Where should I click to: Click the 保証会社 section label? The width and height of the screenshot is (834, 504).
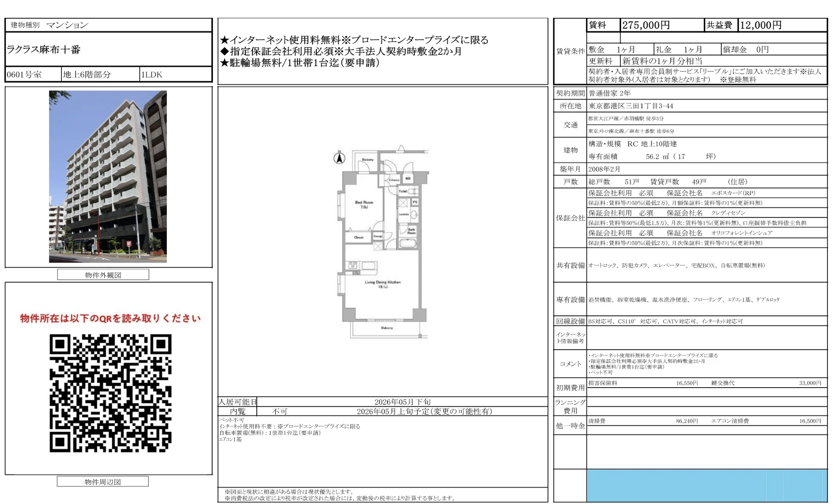tap(570, 218)
